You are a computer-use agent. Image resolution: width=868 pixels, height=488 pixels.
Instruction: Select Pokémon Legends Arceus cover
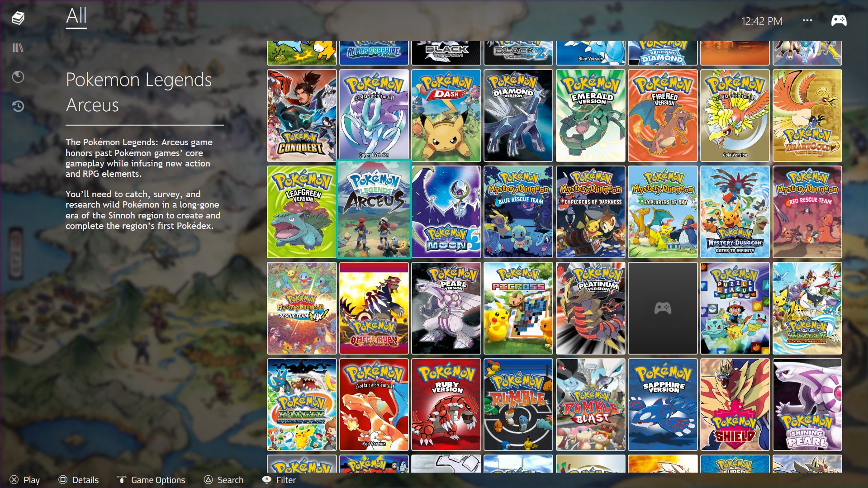pyautogui.click(x=374, y=209)
